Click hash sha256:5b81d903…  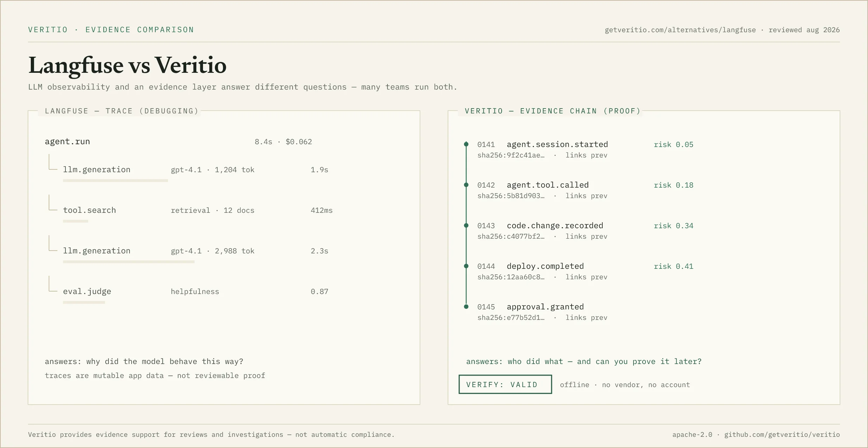tap(511, 196)
